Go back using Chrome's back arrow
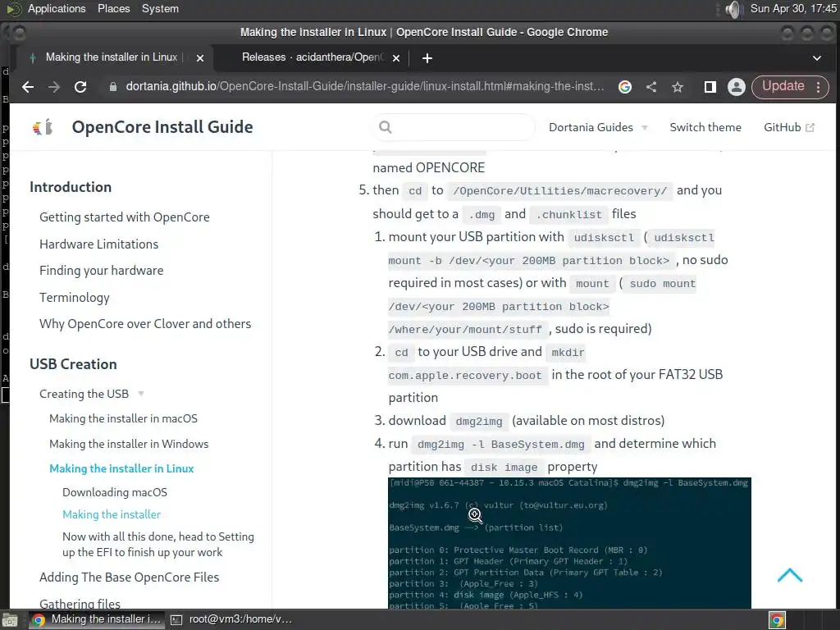The height and width of the screenshot is (630, 840). [x=28, y=87]
